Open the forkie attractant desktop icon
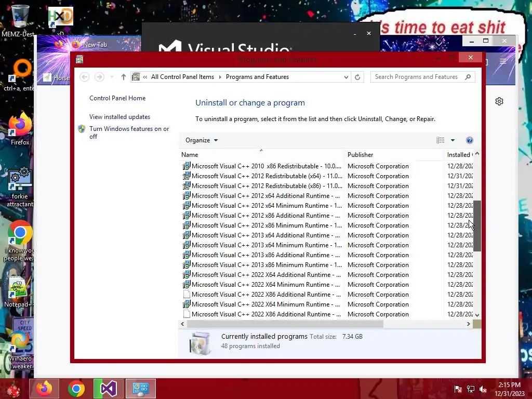 [20, 187]
